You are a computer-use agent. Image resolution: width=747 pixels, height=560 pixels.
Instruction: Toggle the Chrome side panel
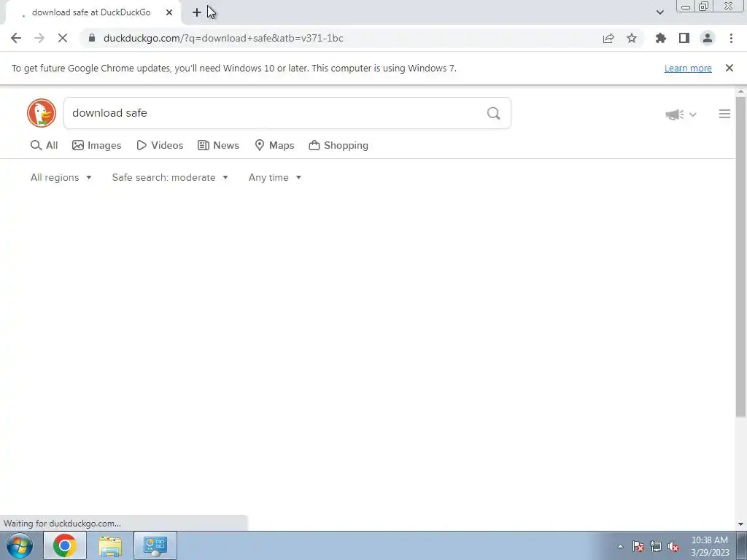(684, 38)
